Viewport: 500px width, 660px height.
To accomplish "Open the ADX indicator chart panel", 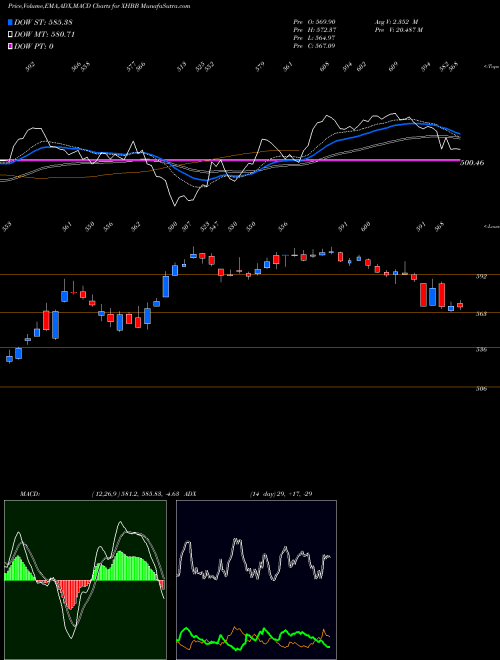I will click(x=256, y=580).
